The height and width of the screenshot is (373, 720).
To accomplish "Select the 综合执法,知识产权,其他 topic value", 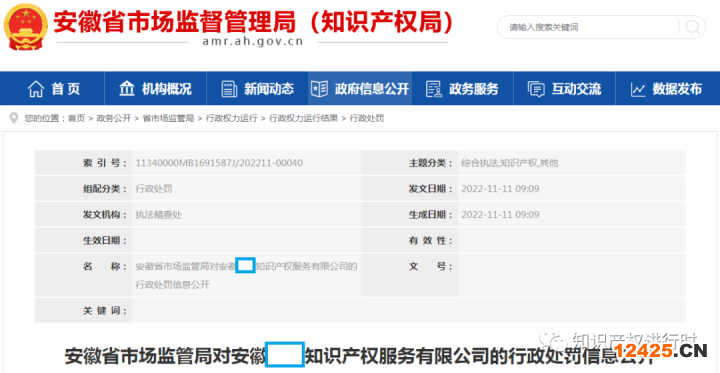I will 510,163.
